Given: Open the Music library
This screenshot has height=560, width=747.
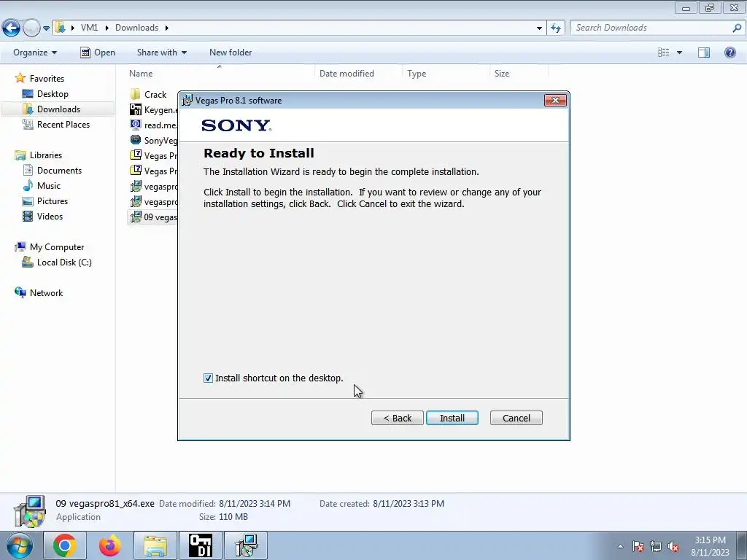Looking at the screenshot, I should tap(49, 186).
